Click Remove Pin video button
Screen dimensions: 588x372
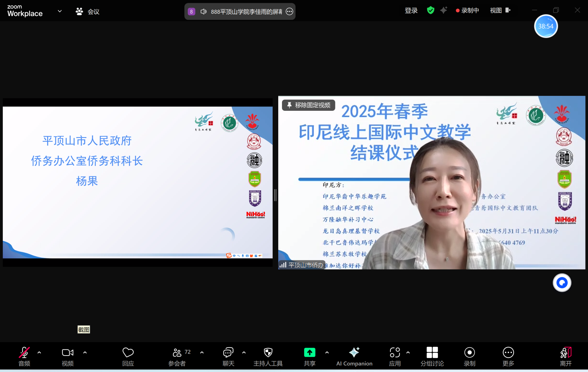(309, 105)
